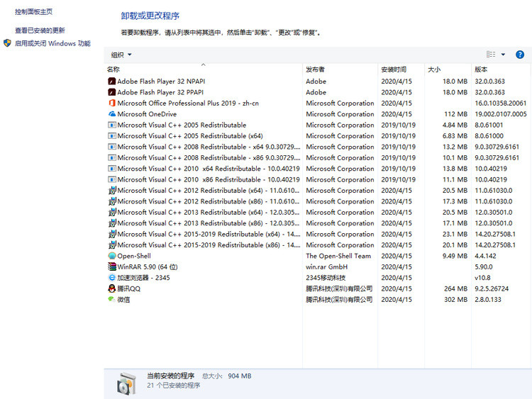This screenshot has width=532, height=399.
Task: Click the Adobe Flash Player 32 NPAPI icon
Action: (x=111, y=82)
